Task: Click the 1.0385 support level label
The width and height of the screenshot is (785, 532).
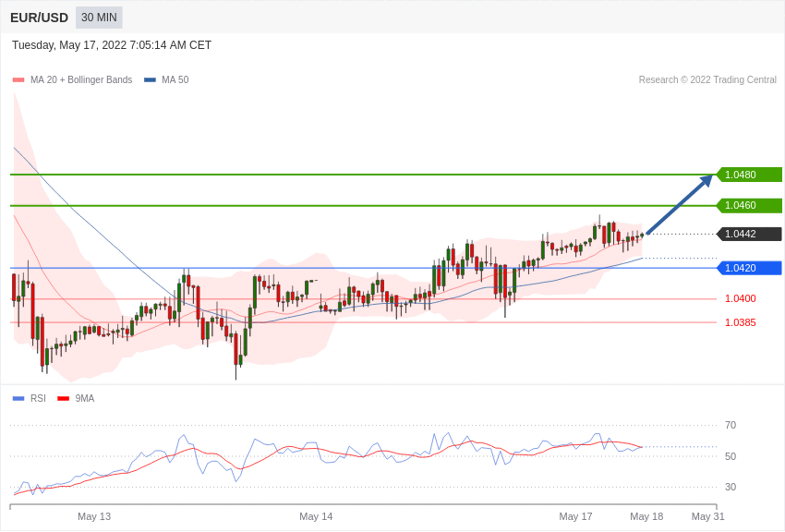Action: pyautogui.click(x=741, y=323)
